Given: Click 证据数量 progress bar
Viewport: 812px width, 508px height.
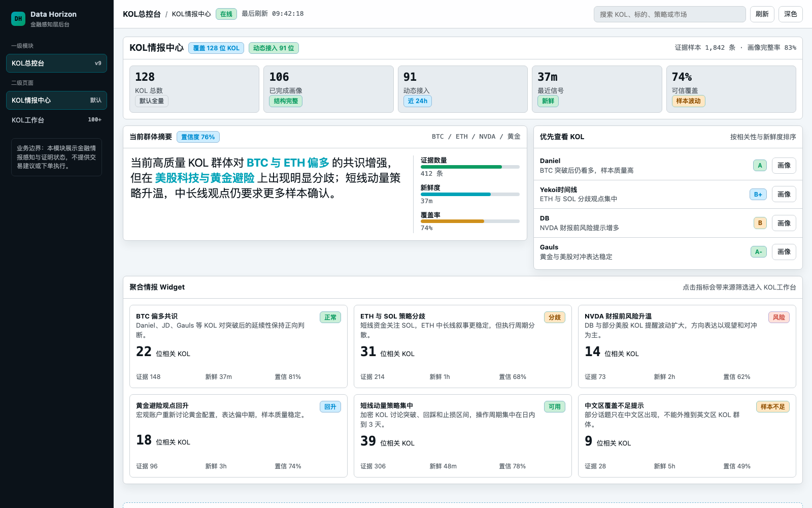Looking at the screenshot, I should [470, 167].
